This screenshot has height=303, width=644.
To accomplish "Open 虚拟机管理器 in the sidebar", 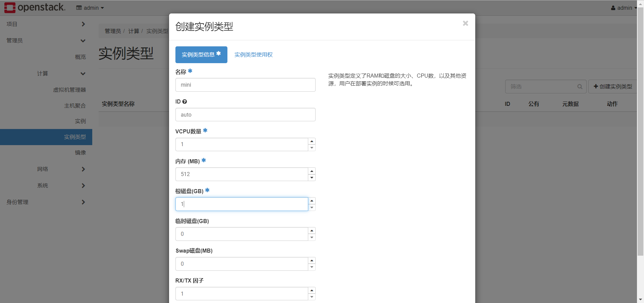I will coord(69,90).
